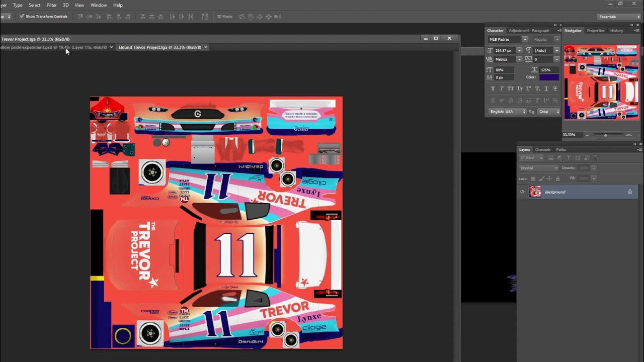The width and height of the screenshot is (644, 362).
Task: Toggle Faux Bold text style
Action: (493, 88)
